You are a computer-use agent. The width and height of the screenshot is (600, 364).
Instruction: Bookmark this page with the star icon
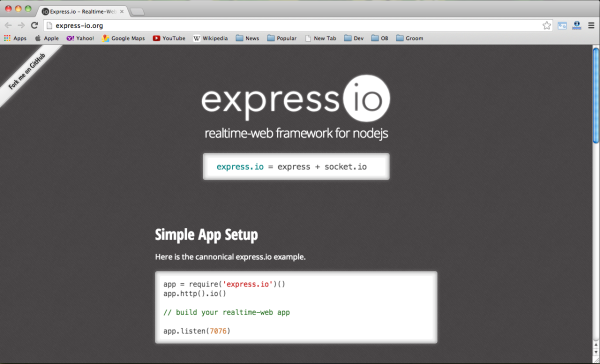tap(546, 25)
